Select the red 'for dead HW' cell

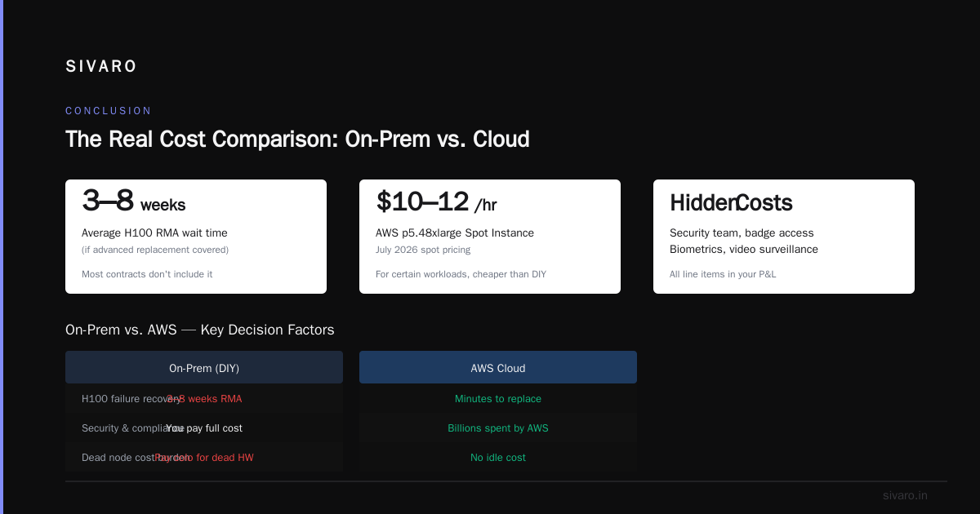coord(204,458)
